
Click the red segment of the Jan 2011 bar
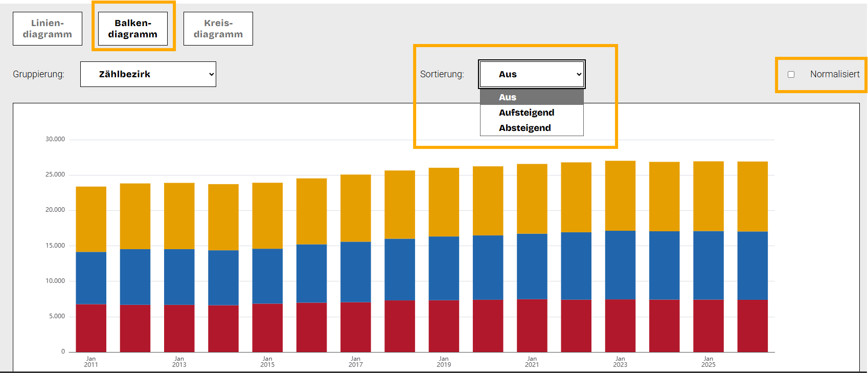pyautogui.click(x=91, y=328)
